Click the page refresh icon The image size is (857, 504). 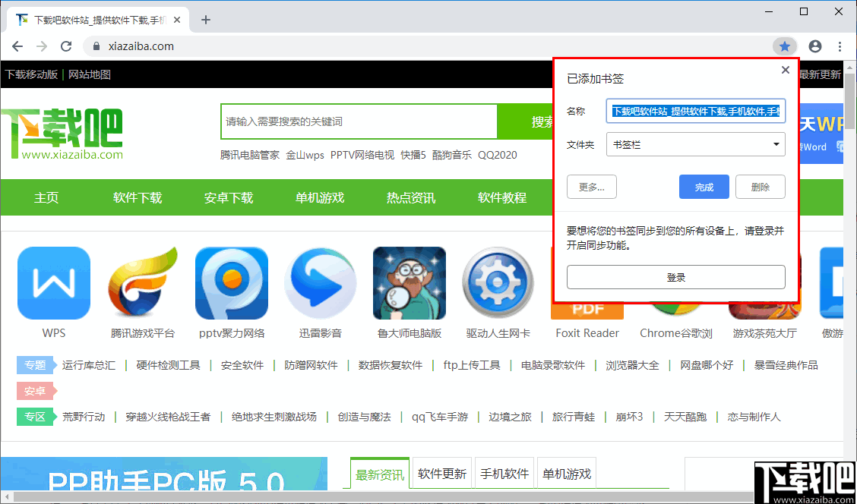pyautogui.click(x=66, y=46)
